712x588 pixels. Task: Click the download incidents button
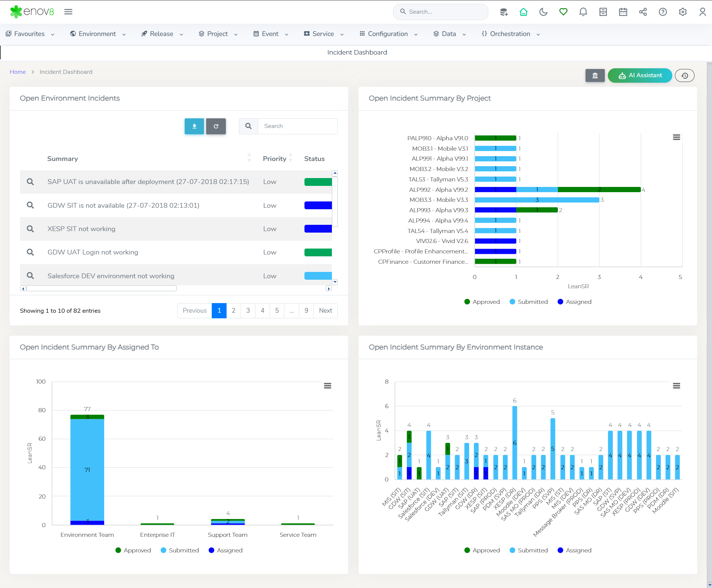(x=194, y=126)
